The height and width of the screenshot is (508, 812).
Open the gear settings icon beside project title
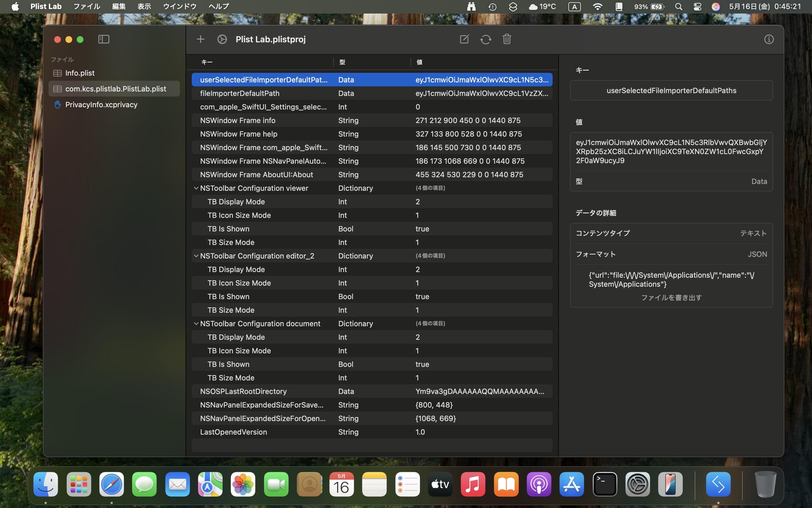click(222, 39)
